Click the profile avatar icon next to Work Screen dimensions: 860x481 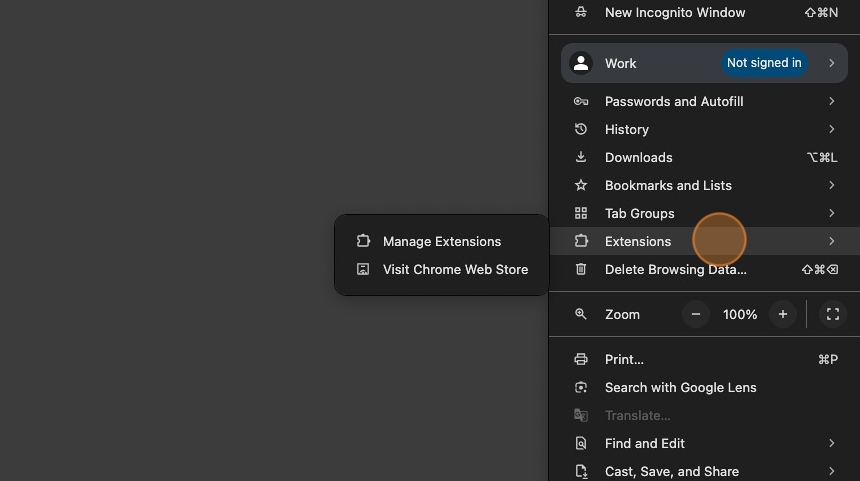pos(581,63)
